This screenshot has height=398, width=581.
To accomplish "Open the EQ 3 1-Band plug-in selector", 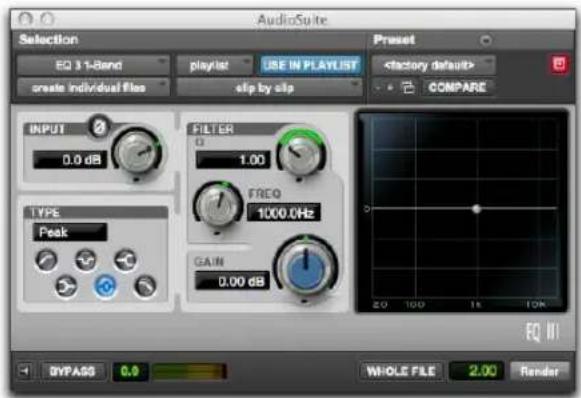I will [x=93, y=66].
